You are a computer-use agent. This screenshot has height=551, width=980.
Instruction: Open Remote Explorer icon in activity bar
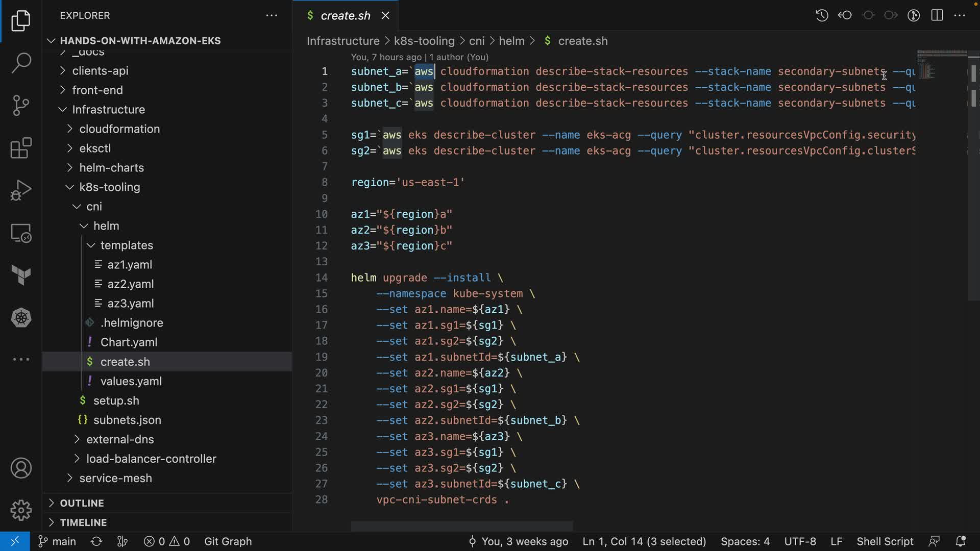(x=21, y=233)
